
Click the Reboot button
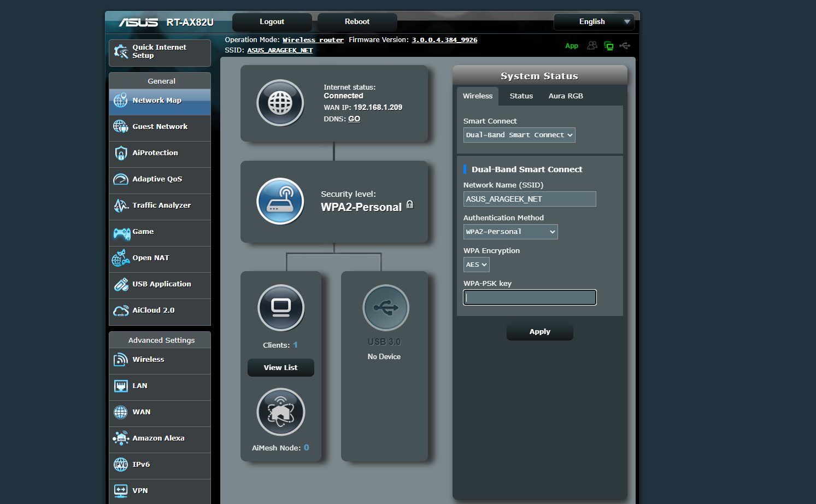pos(357,22)
